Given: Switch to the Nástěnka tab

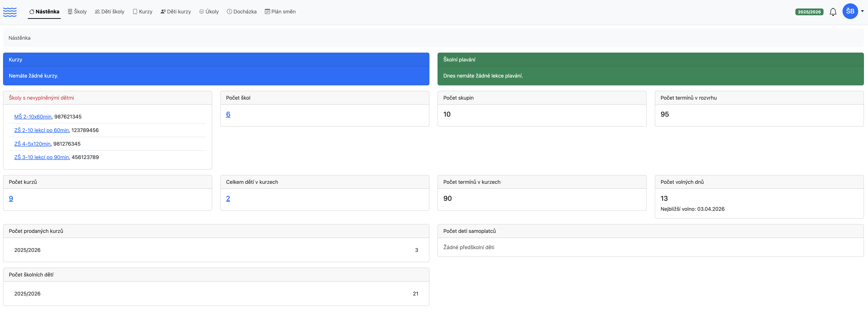Looking at the screenshot, I should [44, 11].
